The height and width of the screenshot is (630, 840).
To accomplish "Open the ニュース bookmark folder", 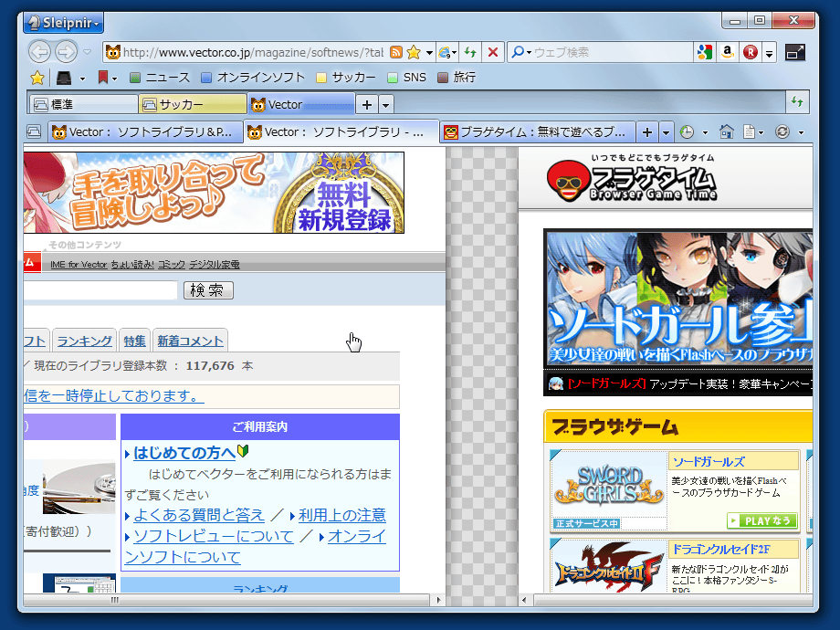I will pos(160,78).
